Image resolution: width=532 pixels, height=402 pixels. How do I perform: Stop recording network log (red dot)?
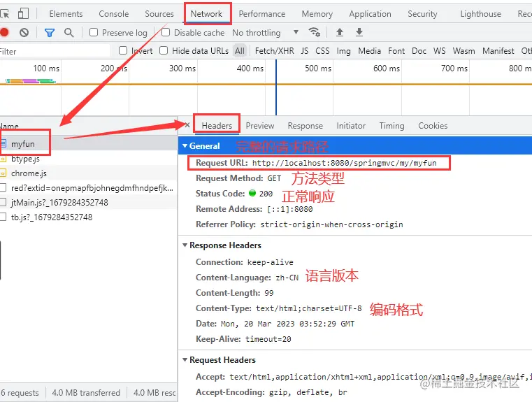(x=4, y=33)
